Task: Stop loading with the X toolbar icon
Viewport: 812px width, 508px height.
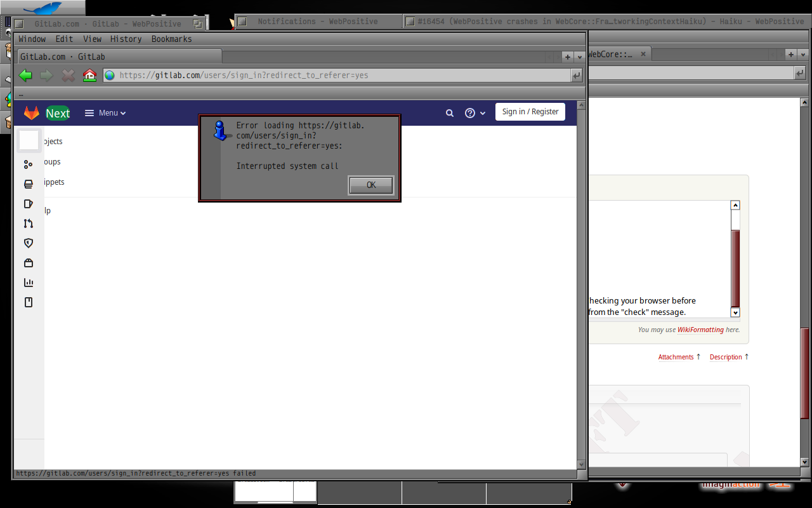Action: (x=68, y=76)
